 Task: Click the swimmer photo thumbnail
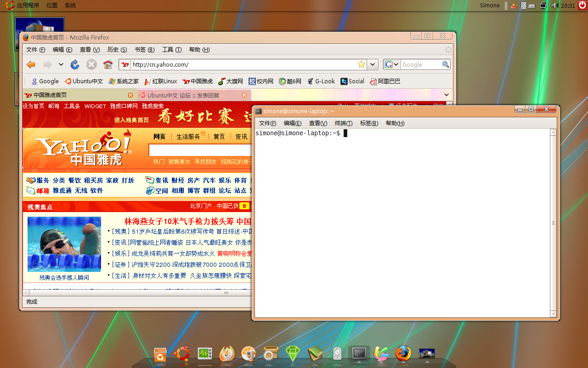coord(64,244)
